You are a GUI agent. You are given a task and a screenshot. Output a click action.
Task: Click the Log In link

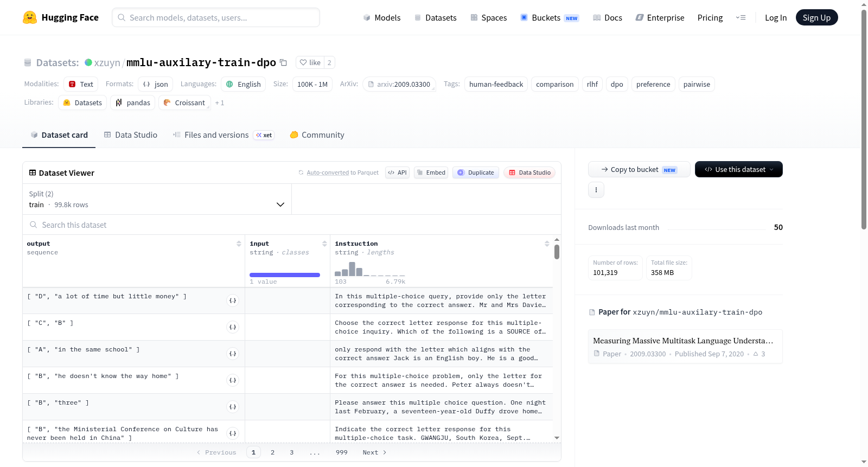[x=776, y=17]
